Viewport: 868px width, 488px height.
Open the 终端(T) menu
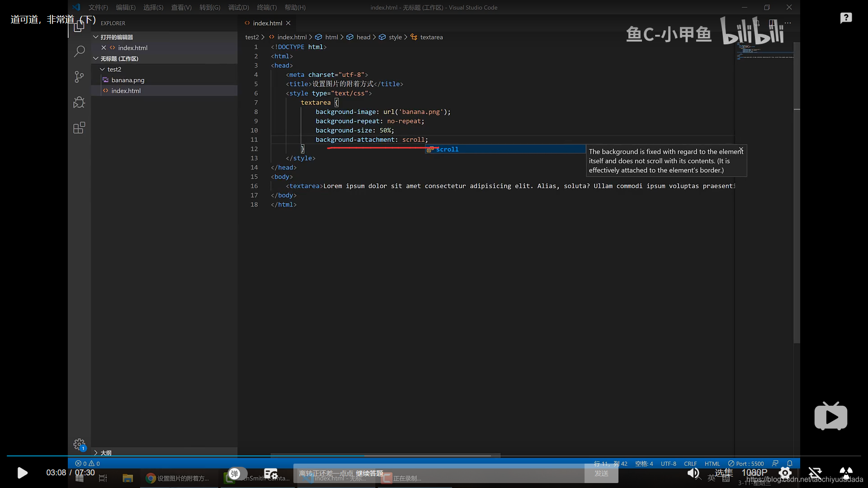coord(266,7)
